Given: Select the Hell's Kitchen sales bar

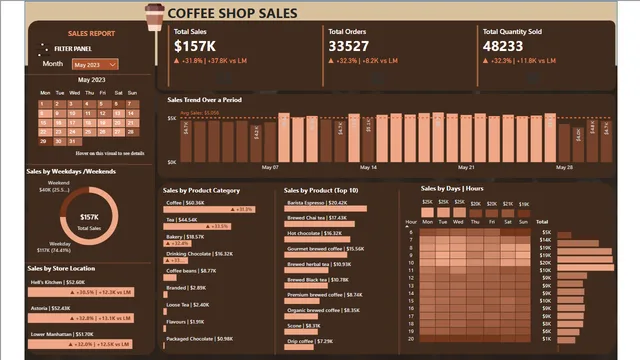Looking at the screenshot, I should click(x=81, y=292).
